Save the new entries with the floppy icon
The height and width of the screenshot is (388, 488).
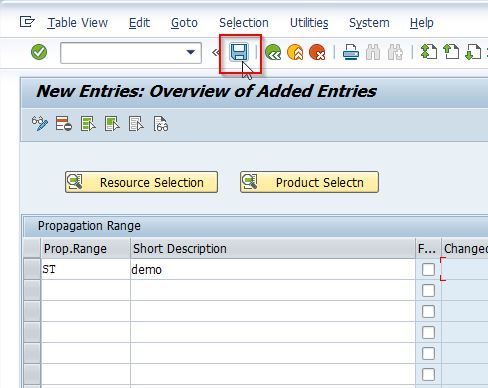click(239, 52)
